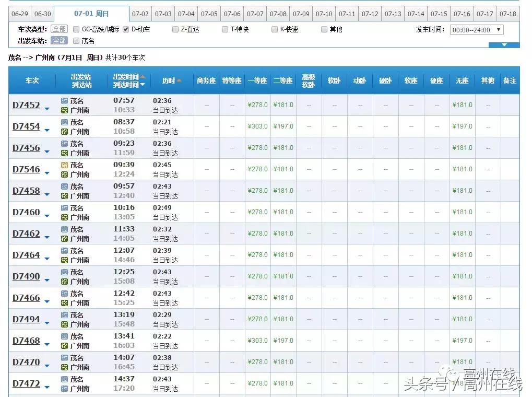Enable the GC-高铁/城际 checkbox

pyautogui.click(x=76, y=29)
